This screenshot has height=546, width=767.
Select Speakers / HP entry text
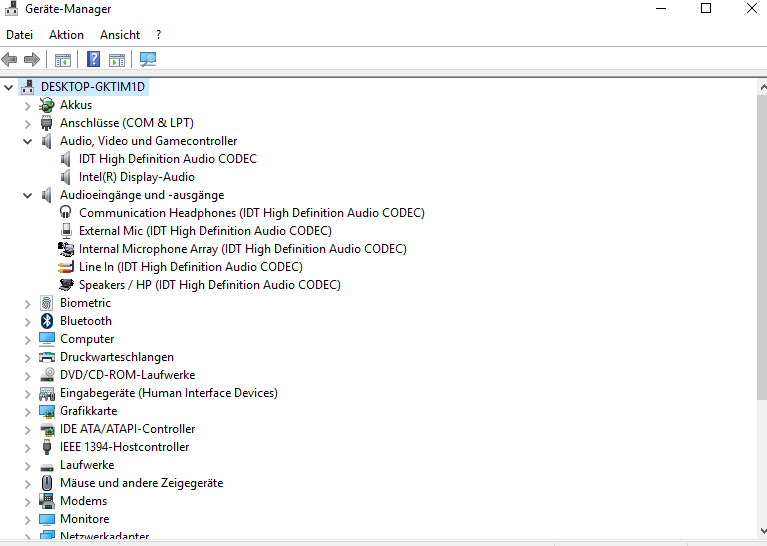[x=210, y=285]
